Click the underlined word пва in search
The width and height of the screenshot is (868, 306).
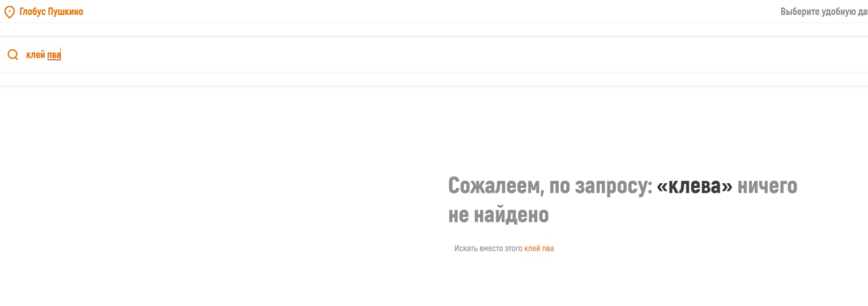(54, 55)
